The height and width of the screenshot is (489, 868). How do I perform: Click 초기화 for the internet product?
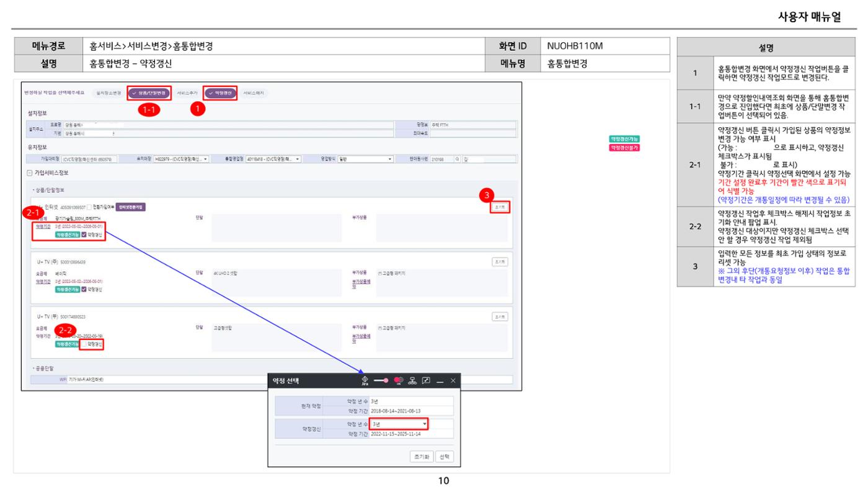coord(498,207)
